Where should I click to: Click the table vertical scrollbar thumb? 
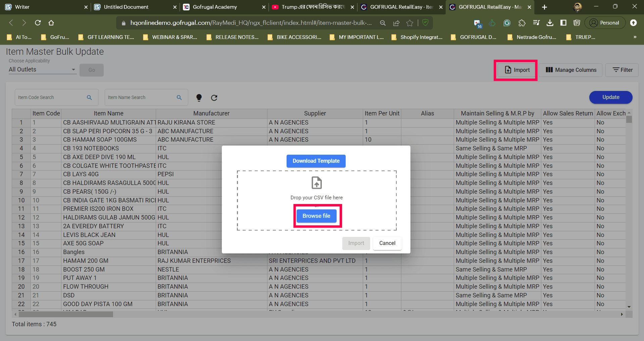point(629,119)
